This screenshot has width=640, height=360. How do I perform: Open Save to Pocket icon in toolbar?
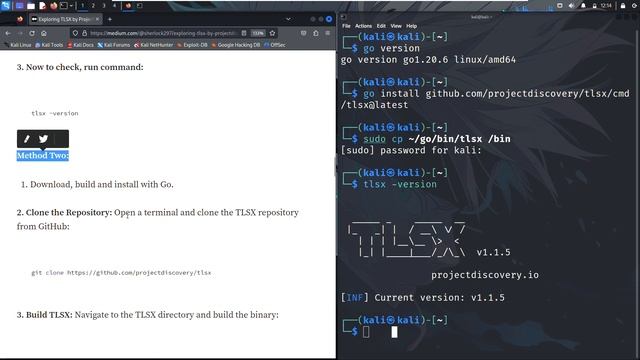[303, 33]
